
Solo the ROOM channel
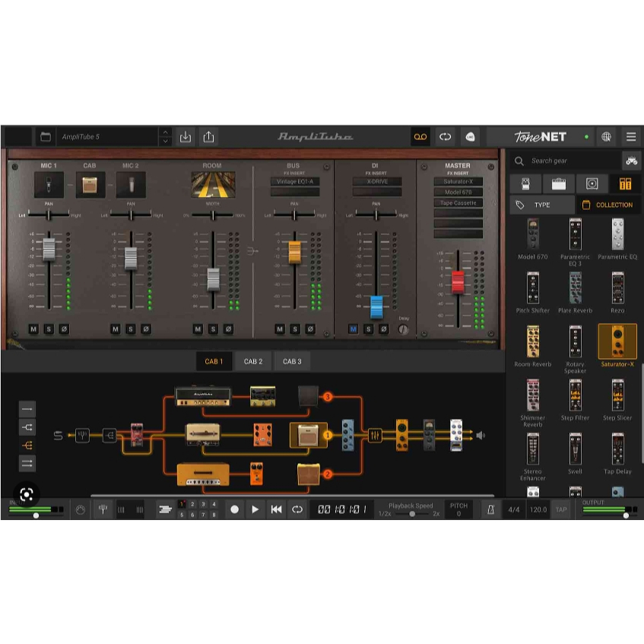pos(213,329)
